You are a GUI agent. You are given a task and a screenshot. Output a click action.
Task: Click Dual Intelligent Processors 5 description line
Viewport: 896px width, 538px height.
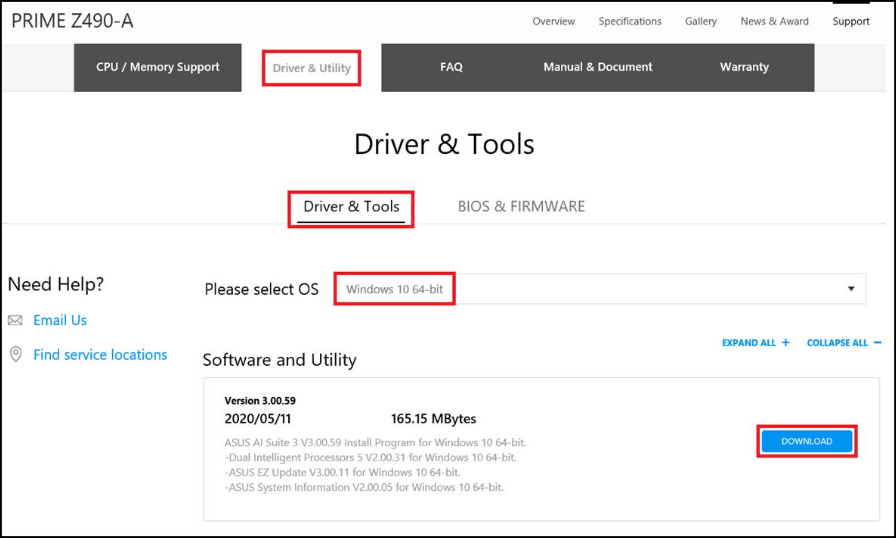tap(370, 457)
